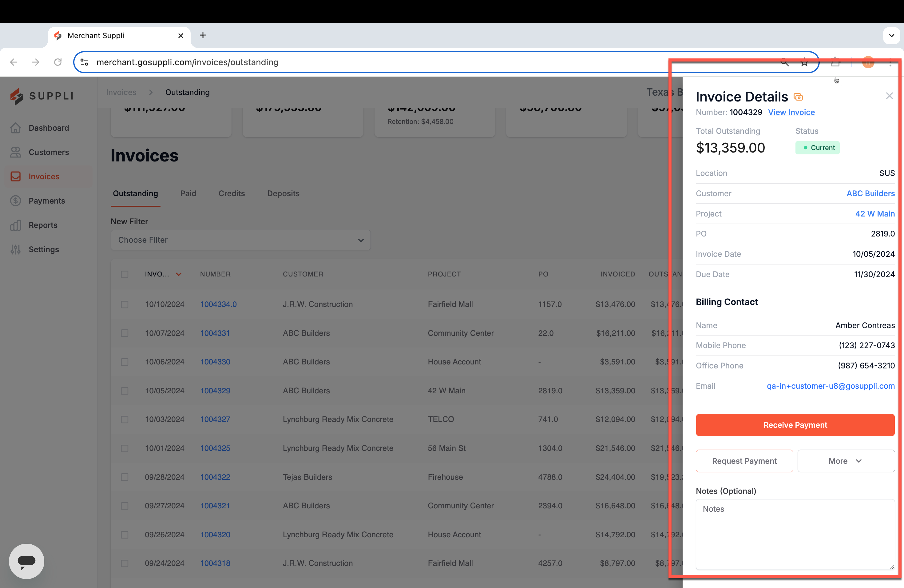Sort by invoice date column arrow

pos(179,274)
